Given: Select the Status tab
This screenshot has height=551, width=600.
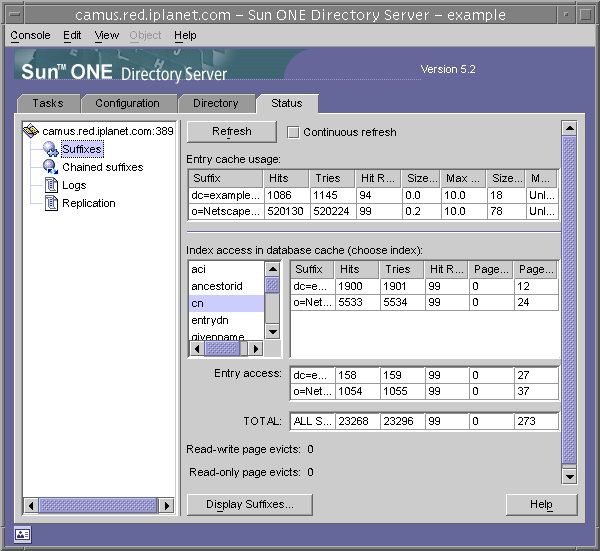Looking at the screenshot, I should [287, 103].
